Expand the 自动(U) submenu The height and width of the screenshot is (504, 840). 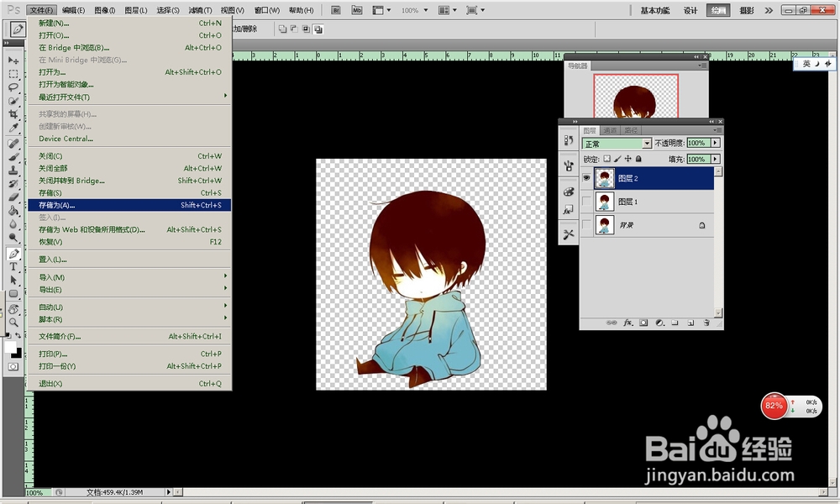coord(129,307)
